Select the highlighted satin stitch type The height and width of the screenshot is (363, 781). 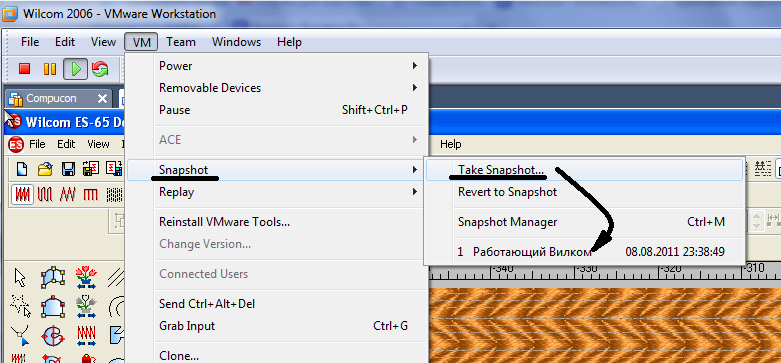pos(22,194)
